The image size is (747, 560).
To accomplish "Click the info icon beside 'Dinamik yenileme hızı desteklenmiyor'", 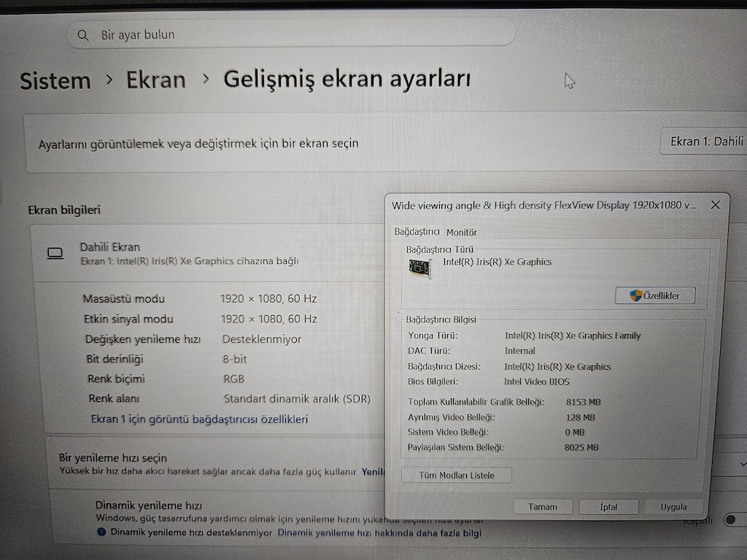I will pyautogui.click(x=101, y=532).
